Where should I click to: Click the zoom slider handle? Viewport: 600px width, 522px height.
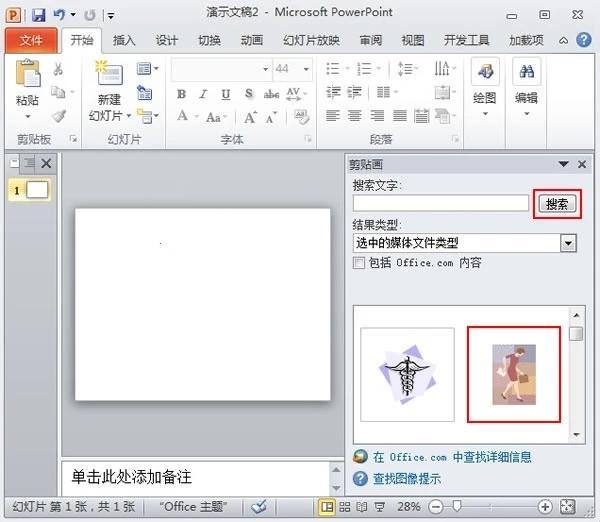click(457, 506)
